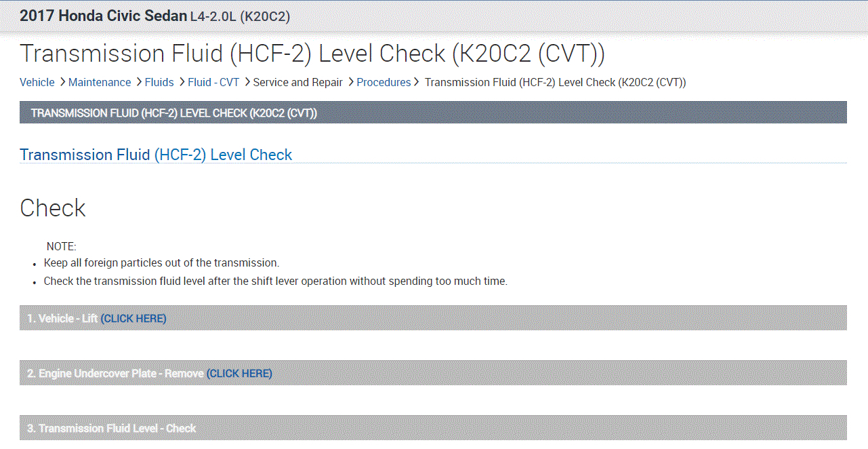Open the Maintenance breadcrumb link
Image resolution: width=868 pixels, height=449 pixels.
tap(100, 82)
